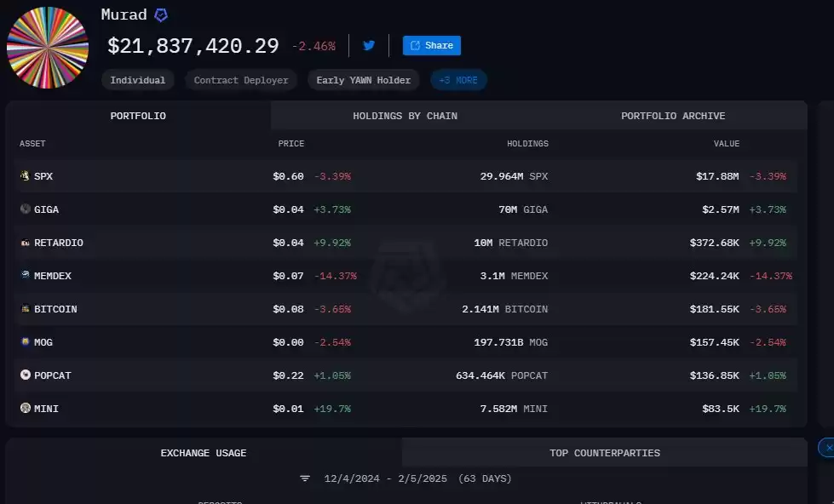Click the verified badge beside Murad

click(161, 14)
